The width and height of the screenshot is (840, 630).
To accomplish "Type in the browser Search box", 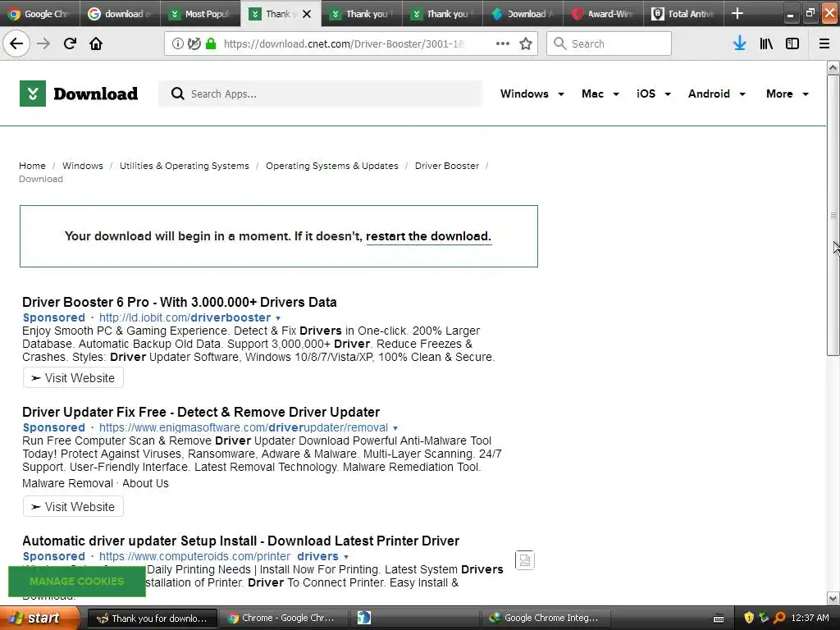I will pos(609,43).
